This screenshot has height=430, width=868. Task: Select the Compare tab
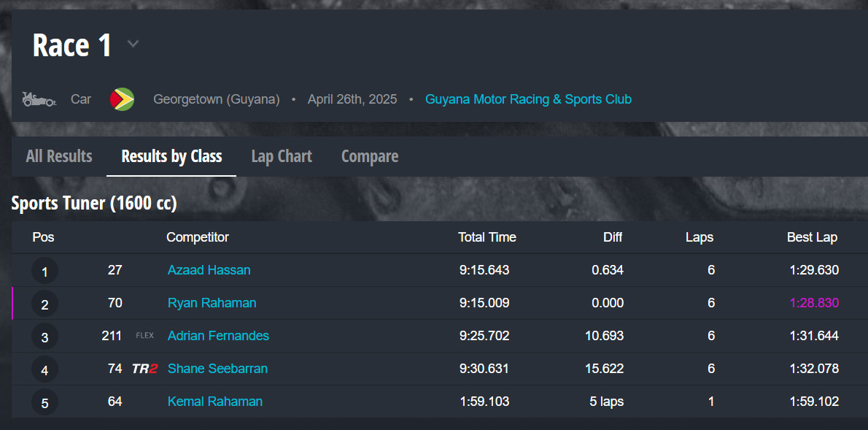[370, 156]
